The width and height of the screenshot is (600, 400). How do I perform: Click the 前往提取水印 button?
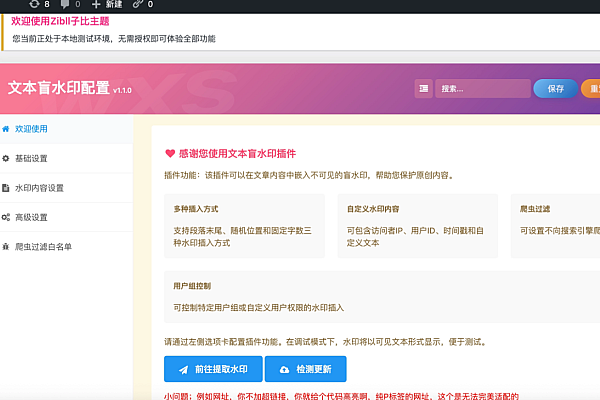click(213, 369)
